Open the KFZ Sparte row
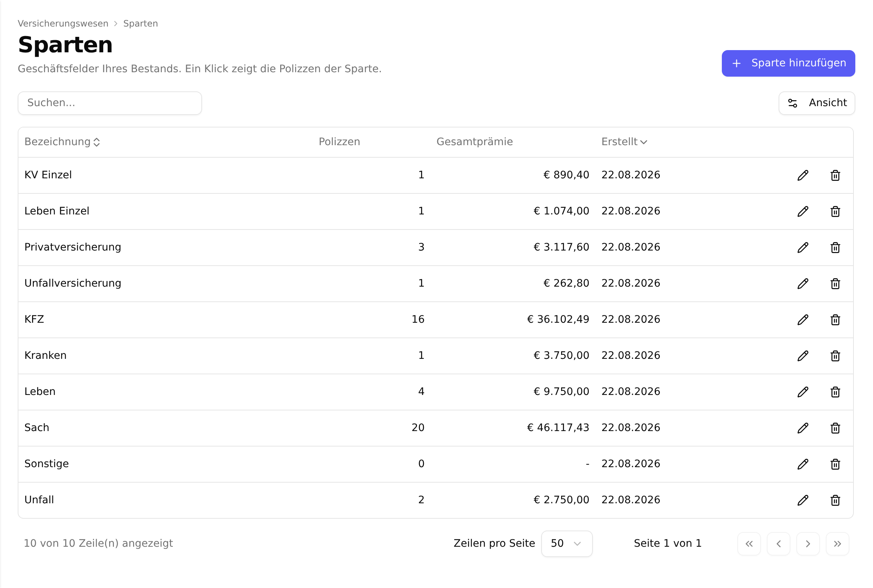This screenshot has height=588, width=873. click(435, 319)
